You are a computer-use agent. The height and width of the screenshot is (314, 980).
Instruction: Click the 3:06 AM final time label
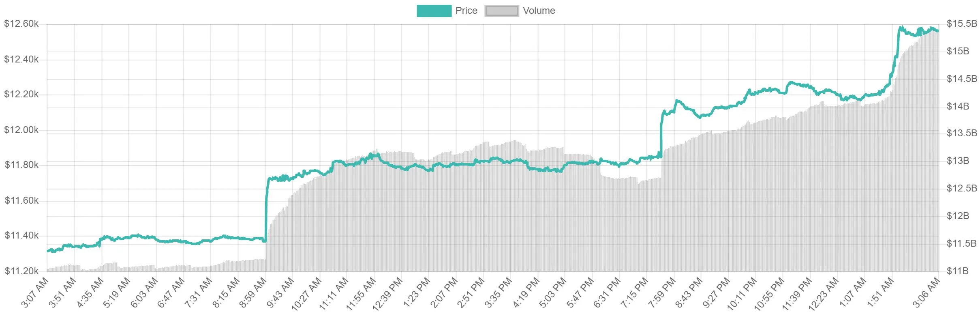(x=927, y=292)
